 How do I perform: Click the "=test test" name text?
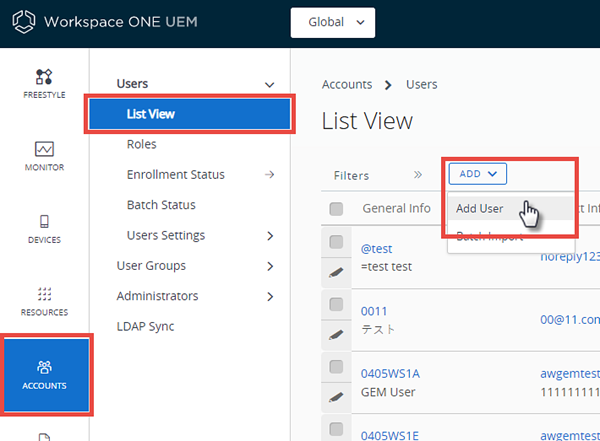(x=386, y=266)
